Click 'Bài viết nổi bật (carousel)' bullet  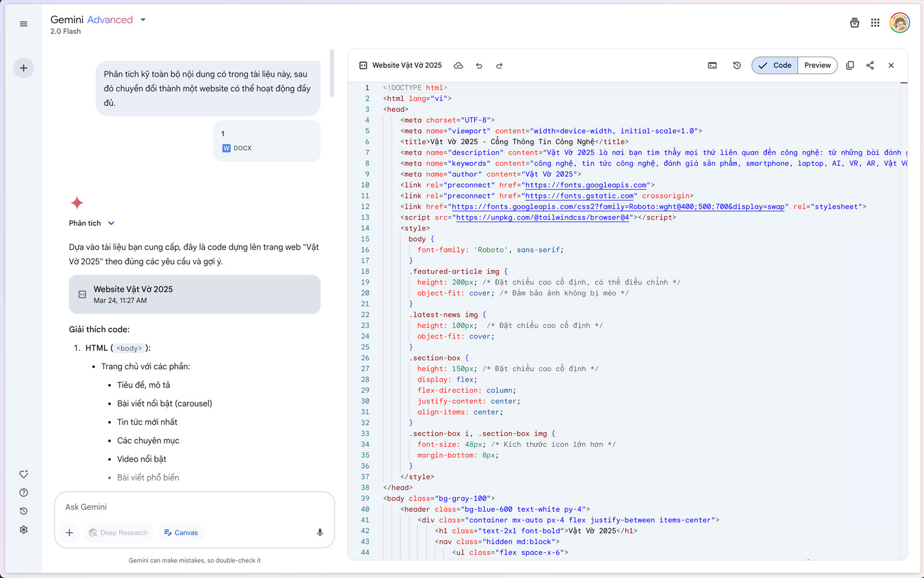[165, 403]
